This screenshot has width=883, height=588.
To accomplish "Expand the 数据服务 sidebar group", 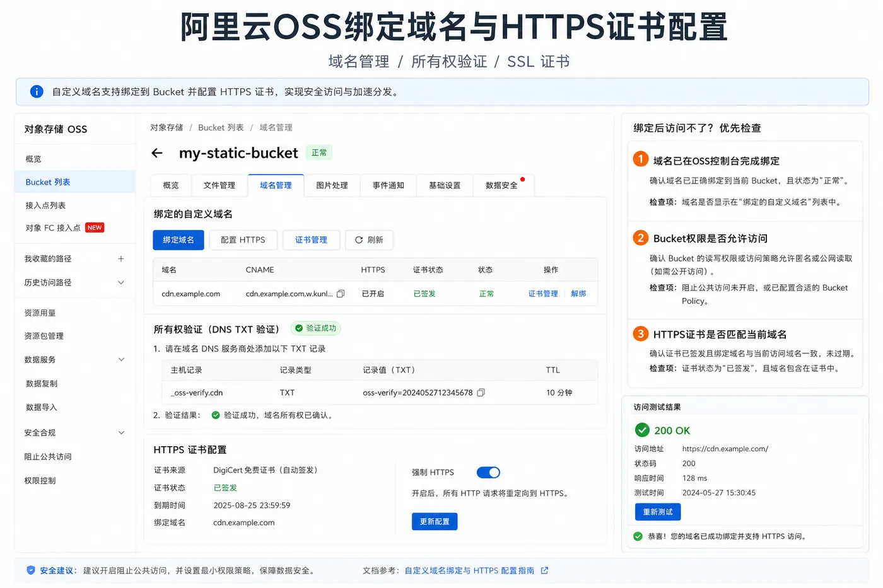I will 121,360.
